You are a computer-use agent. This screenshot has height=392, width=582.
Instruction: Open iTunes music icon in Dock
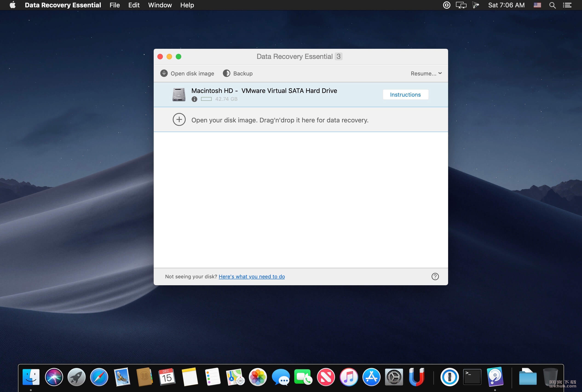349,377
